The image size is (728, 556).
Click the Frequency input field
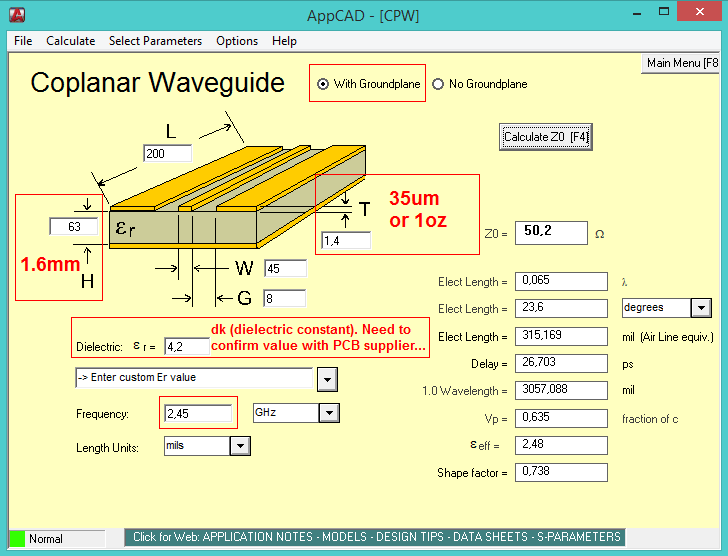coord(198,413)
